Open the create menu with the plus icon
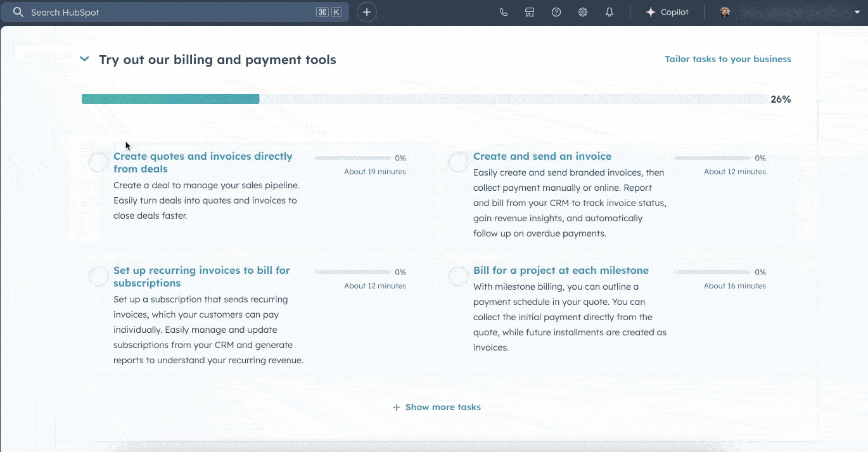 [367, 11]
